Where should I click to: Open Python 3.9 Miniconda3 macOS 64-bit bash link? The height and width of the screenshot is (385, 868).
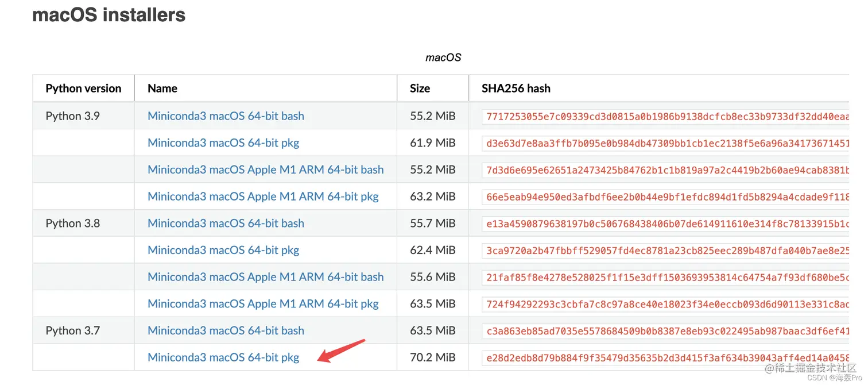[226, 116]
